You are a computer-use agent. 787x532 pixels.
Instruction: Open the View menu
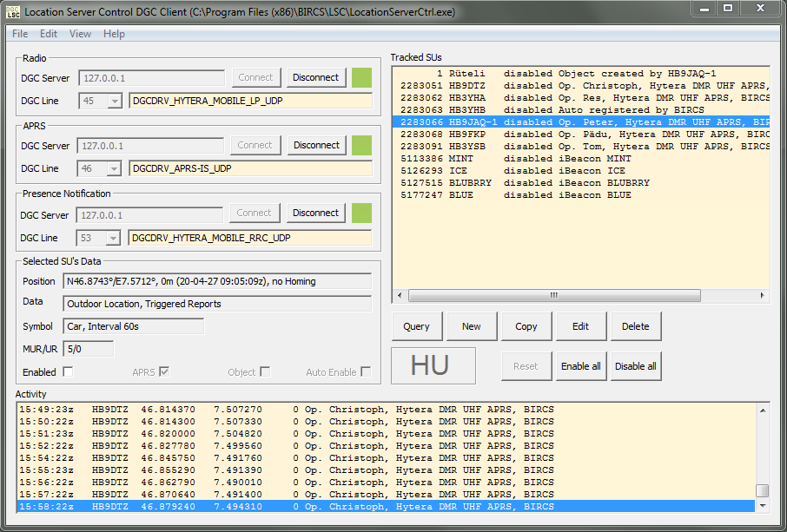pos(80,34)
